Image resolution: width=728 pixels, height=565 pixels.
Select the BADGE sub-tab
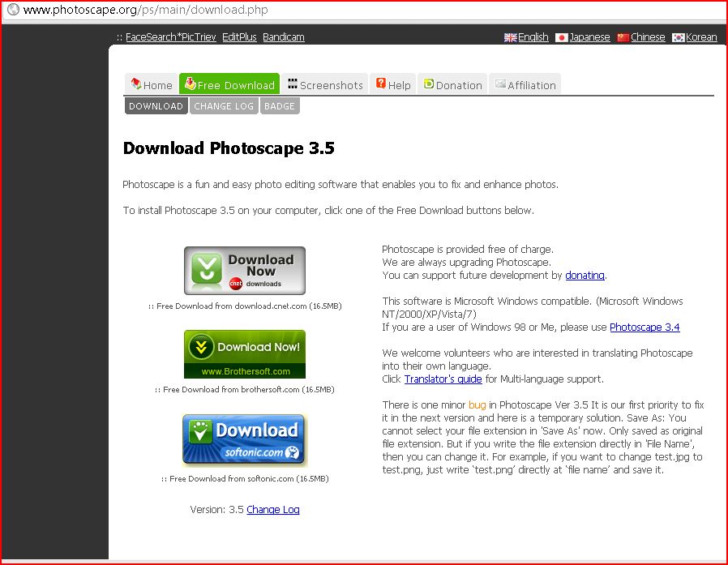280,106
